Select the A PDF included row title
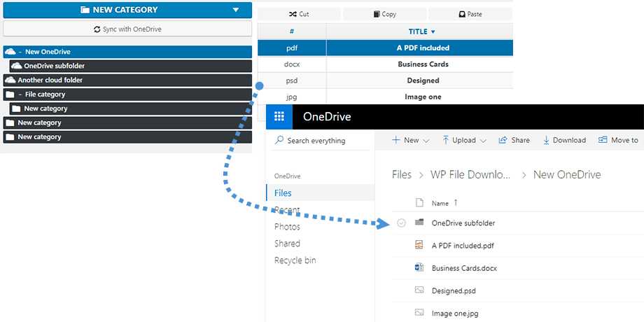Image resolution: width=644 pixels, height=322 pixels. point(423,48)
